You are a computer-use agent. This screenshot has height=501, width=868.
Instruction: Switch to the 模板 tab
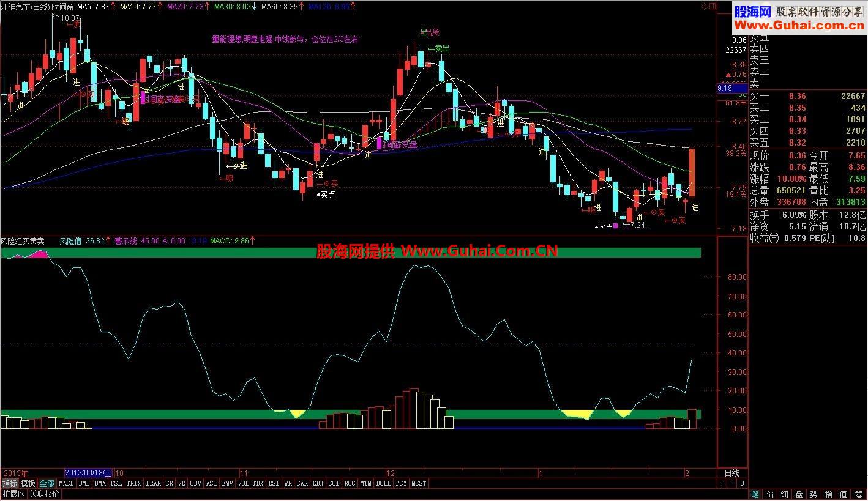point(28,483)
